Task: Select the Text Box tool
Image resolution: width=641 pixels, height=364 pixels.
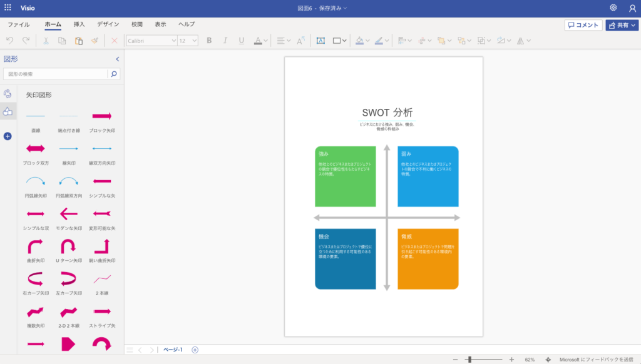Action: (320, 41)
